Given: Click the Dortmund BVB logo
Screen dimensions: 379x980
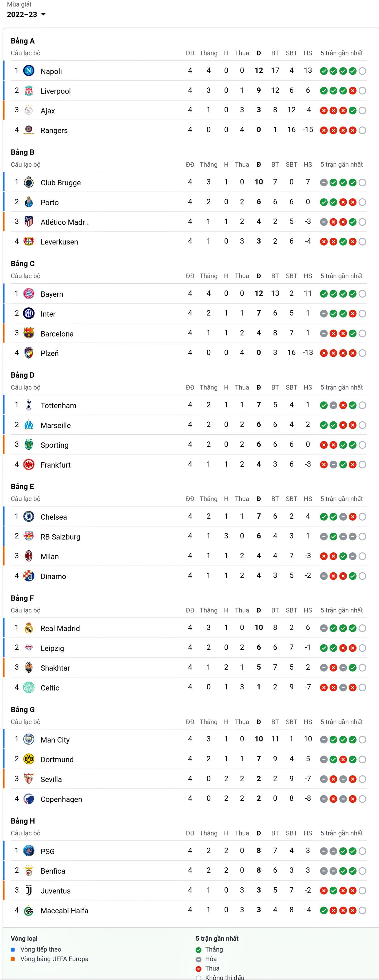Looking at the screenshot, I should tap(29, 759).
